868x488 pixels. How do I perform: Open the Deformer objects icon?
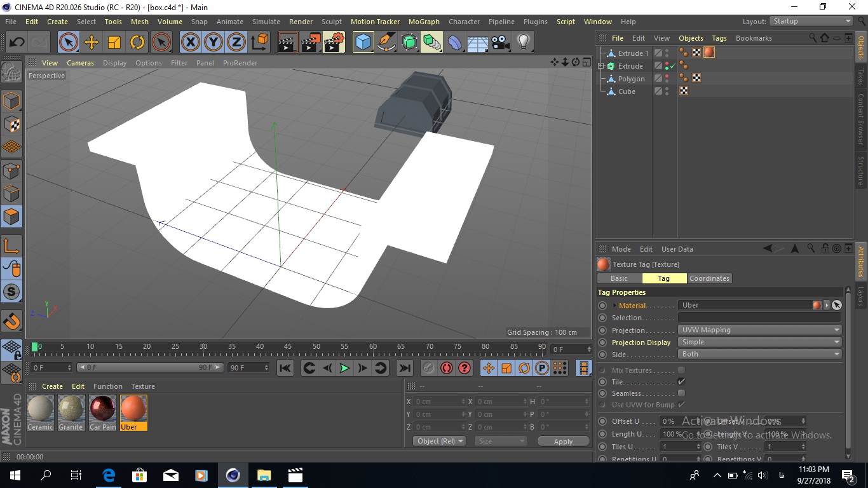455,43
